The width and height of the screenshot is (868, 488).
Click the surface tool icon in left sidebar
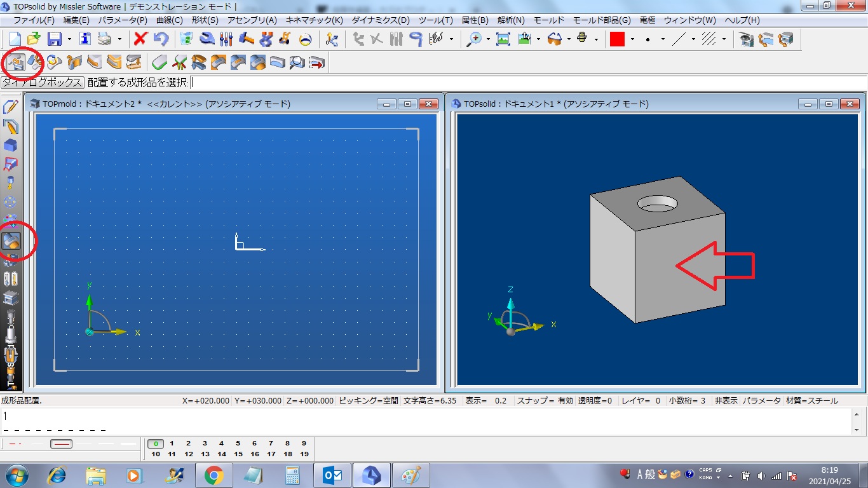11,165
